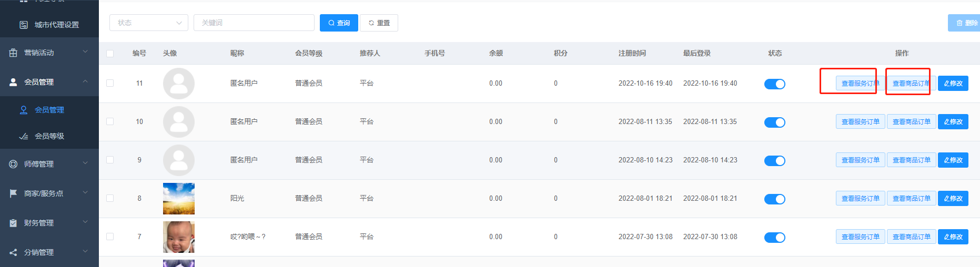Click the 会员等级 column header

[309, 53]
